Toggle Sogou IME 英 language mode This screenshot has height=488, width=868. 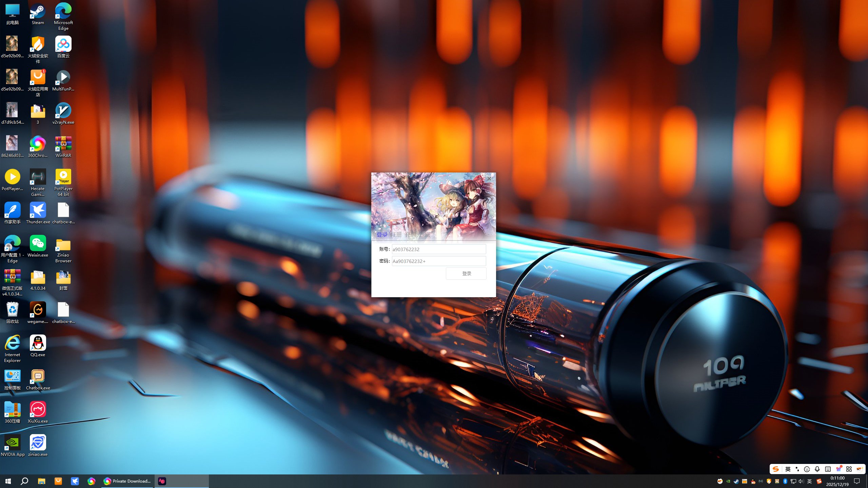[x=788, y=469]
